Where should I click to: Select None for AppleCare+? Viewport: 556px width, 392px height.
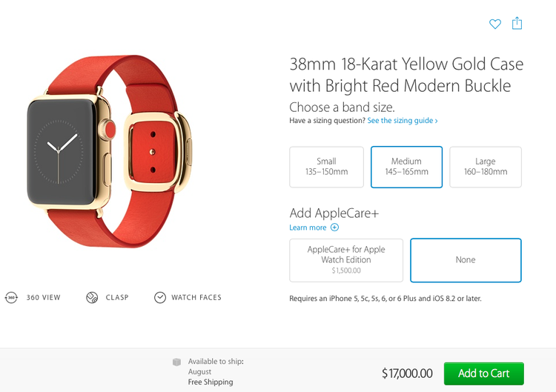(466, 260)
